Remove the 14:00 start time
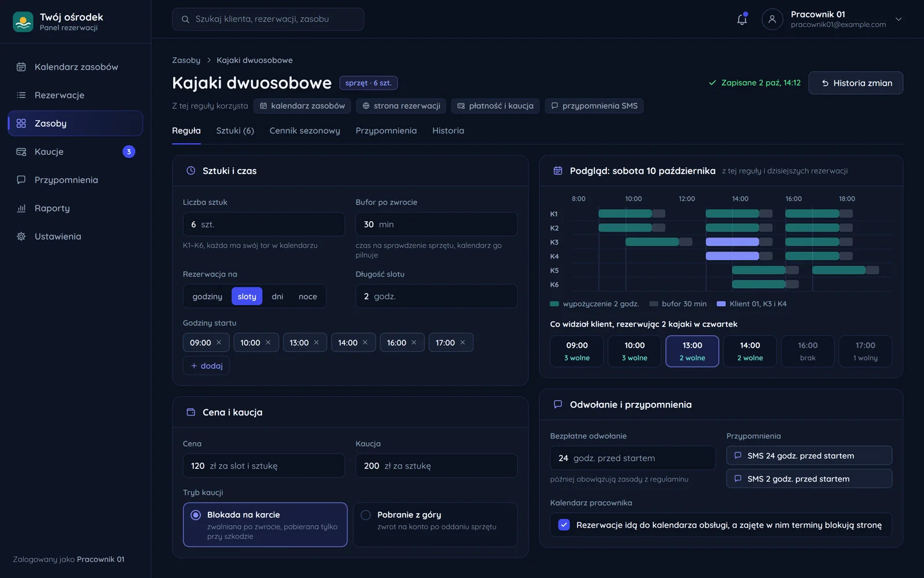The image size is (924, 578). click(x=365, y=343)
